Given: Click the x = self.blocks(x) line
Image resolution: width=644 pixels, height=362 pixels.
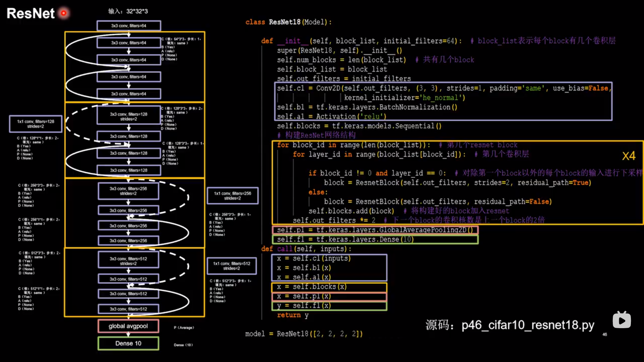Looking at the screenshot, I should coord(329,287).
